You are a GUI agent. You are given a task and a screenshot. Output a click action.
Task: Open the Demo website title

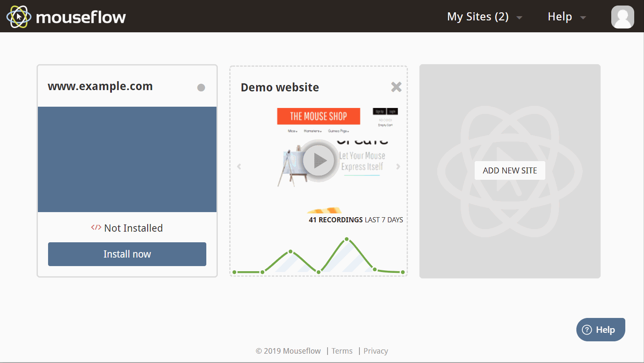pyautogui.click(x=280, y=88)
